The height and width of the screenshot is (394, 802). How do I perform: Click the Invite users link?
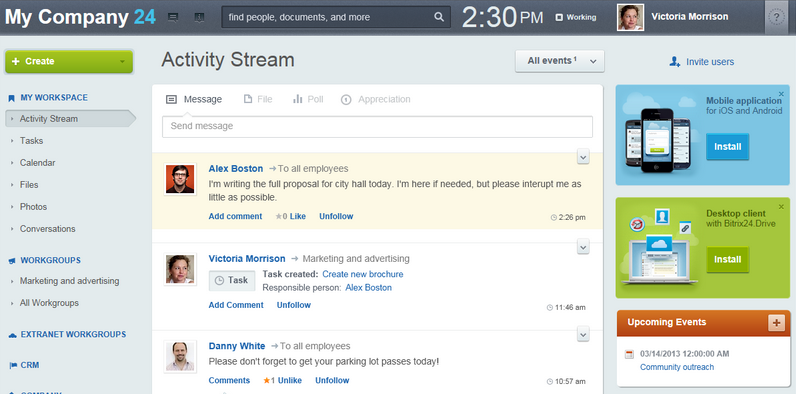(x=710, y=62)
